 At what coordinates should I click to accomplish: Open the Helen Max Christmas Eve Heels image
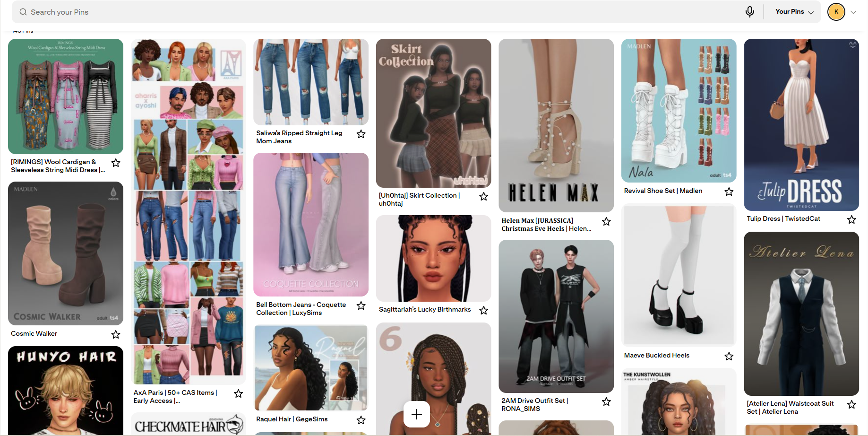click(x=556, y=125)
